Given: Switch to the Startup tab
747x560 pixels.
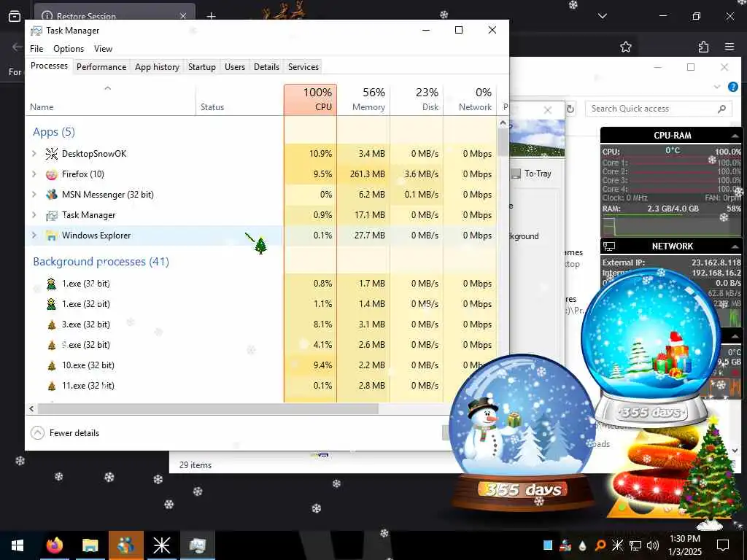Looking at the screenshot, I should [202, 67].
